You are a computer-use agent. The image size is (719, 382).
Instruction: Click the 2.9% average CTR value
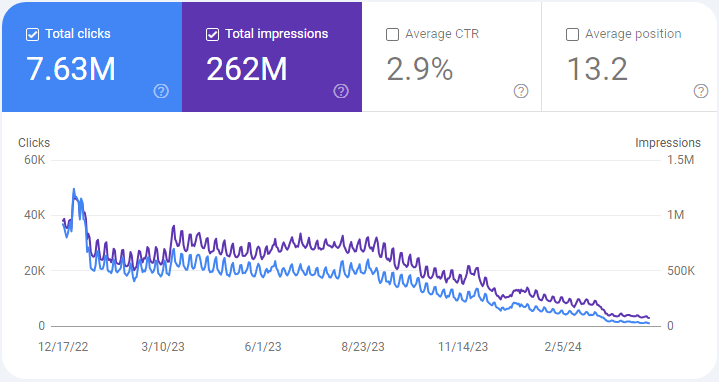tap(420, 69)
